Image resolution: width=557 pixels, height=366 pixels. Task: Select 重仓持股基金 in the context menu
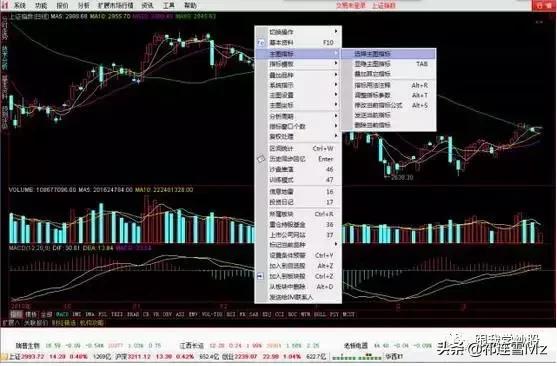pyautogui.click(x=298, y=225)
